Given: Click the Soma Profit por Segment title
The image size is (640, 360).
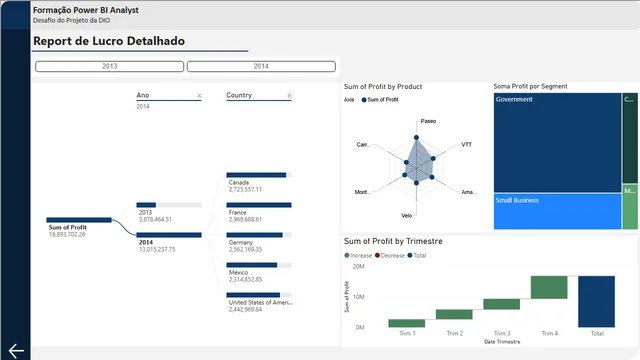Looking at the screenshot, I should (530, 86).
